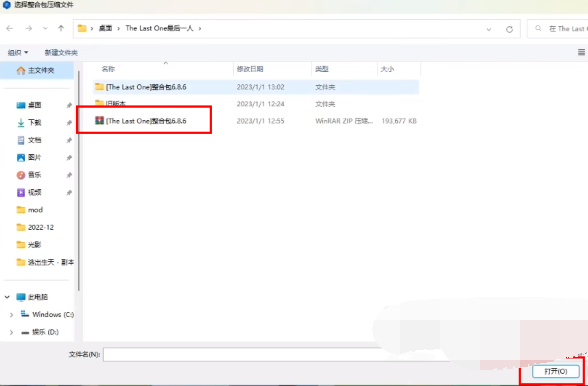Refresh the current folder view
Image resolution: width=588 pixels, height=386 pixels.
509,29
